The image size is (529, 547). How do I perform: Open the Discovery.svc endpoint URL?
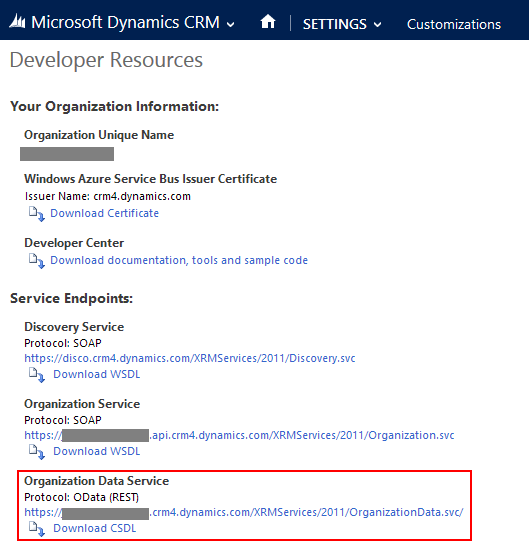point(190,358)
